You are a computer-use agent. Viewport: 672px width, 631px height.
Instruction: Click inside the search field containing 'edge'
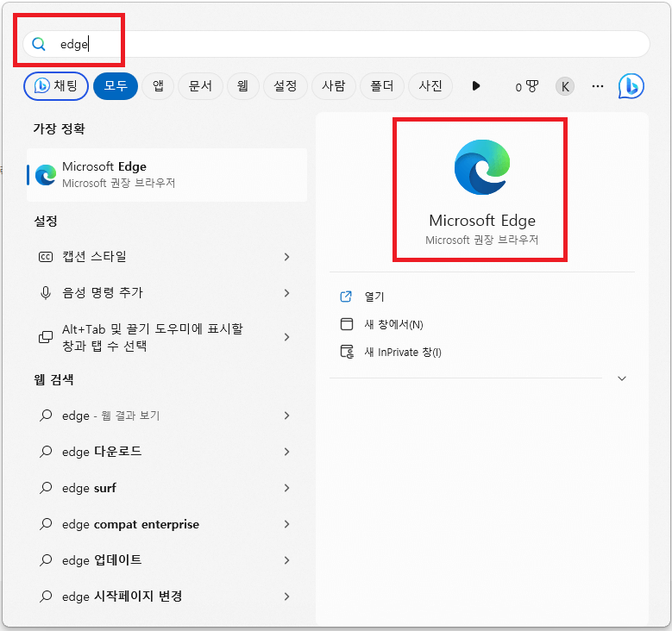tap(336, 44)
